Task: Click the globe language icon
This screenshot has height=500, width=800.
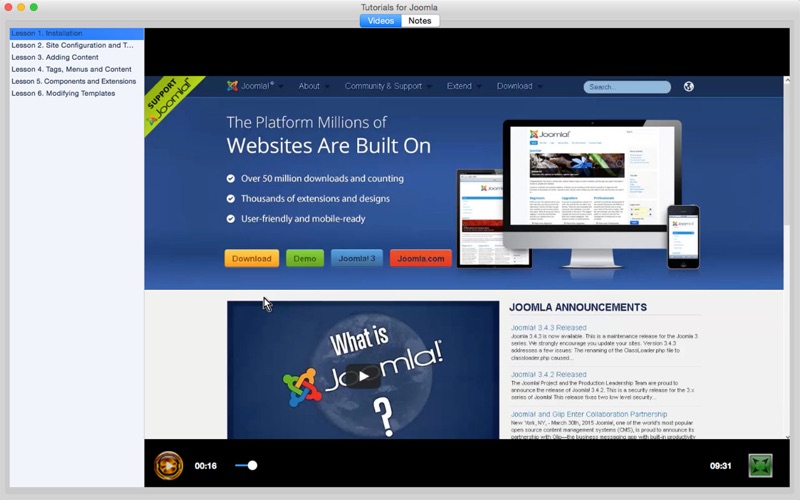Action: 689,86
